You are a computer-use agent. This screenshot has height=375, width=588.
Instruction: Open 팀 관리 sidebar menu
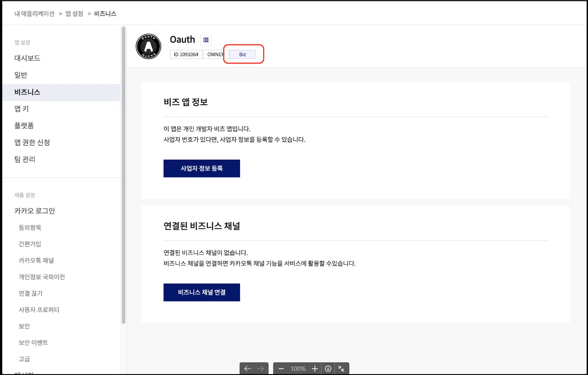click(x=25, y=159)
